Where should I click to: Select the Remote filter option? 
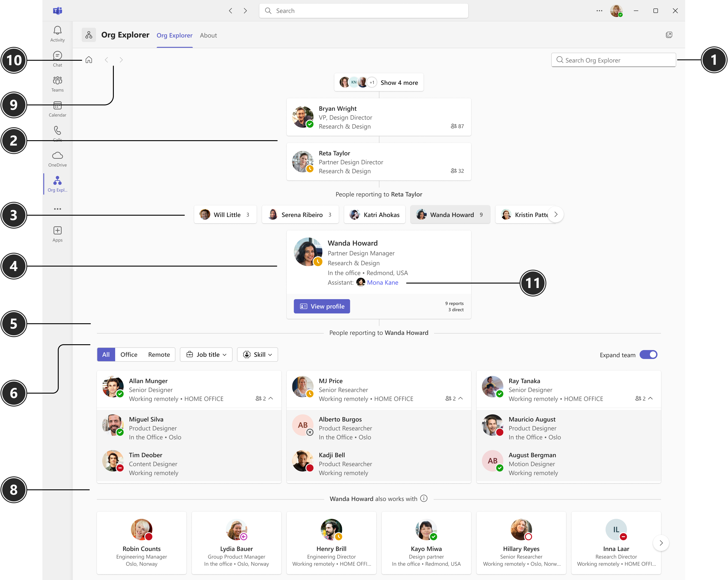coord(159,355)
